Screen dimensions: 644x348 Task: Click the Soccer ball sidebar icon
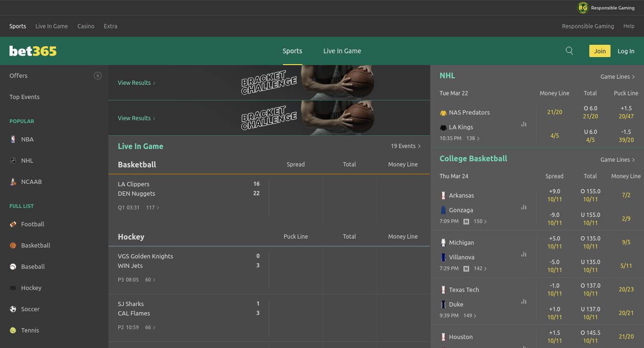(x=13, y=309)
